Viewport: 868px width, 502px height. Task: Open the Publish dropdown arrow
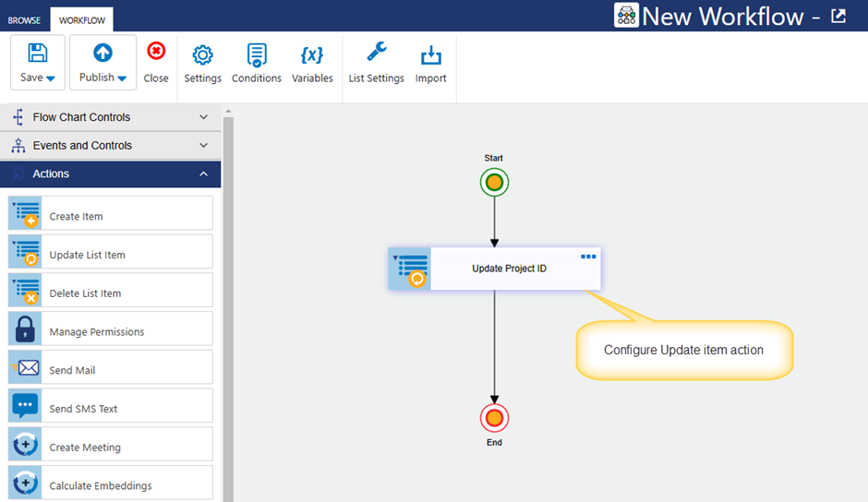[122, 78]
